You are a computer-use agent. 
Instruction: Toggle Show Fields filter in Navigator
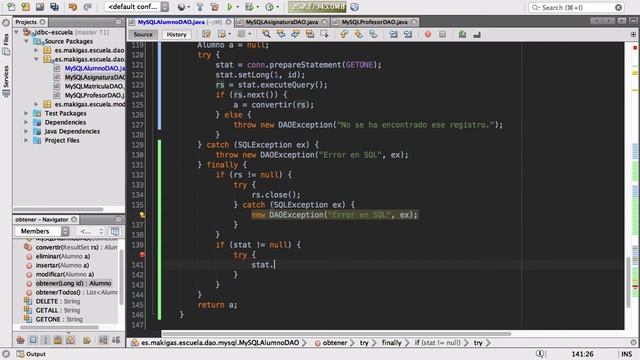(x=33, y=340)
